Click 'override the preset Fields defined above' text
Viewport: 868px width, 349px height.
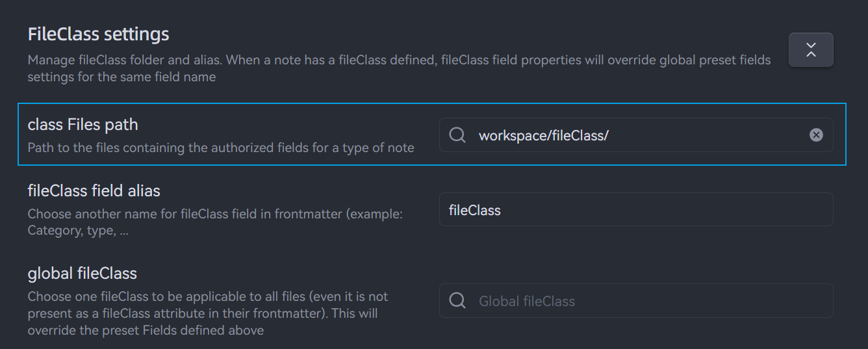(146, 330)
